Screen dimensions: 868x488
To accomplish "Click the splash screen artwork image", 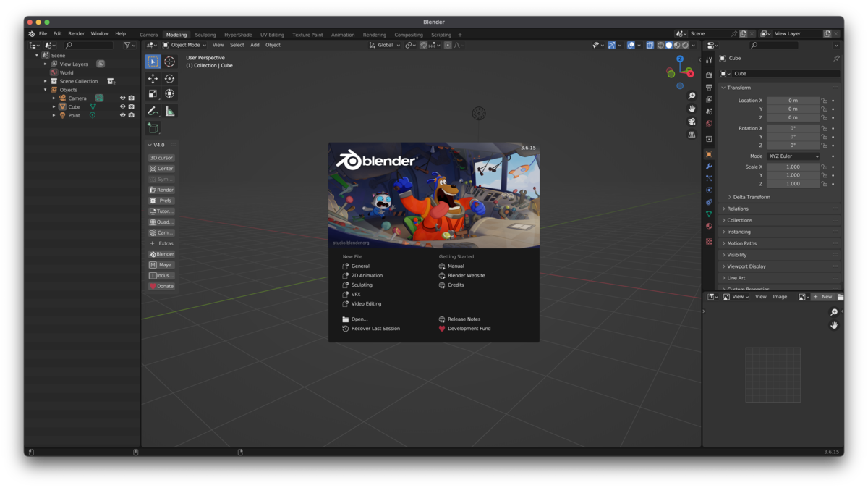I will (434, 195).
